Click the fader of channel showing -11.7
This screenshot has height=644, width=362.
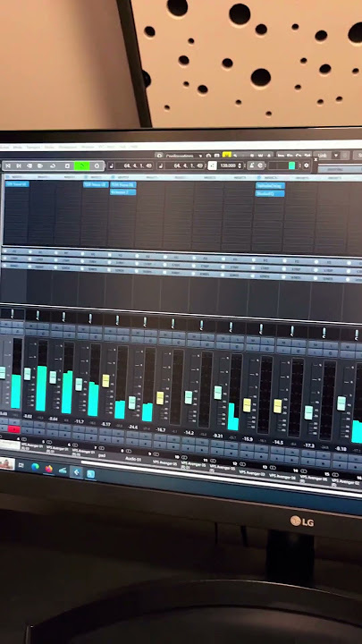(x=79, y=385)
